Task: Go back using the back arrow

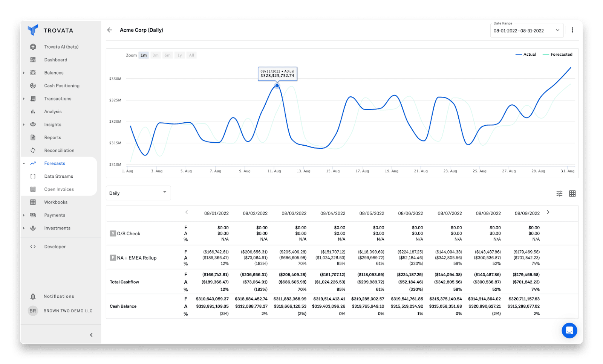Action: [x=109, y=30]
